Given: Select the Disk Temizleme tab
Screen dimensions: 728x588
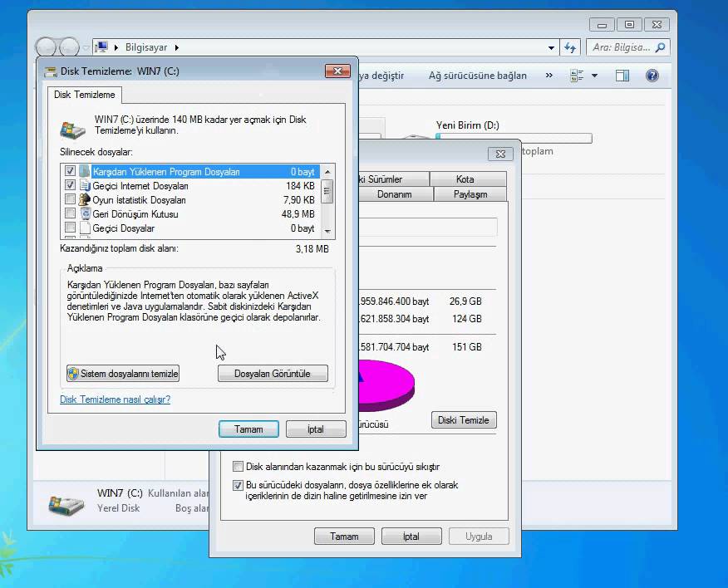Looking at the screenshot, I should 85,95.
